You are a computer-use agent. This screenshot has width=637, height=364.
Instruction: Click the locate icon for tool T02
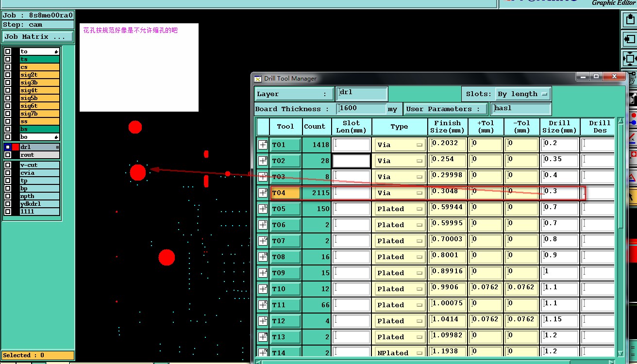tap(263, 161)
